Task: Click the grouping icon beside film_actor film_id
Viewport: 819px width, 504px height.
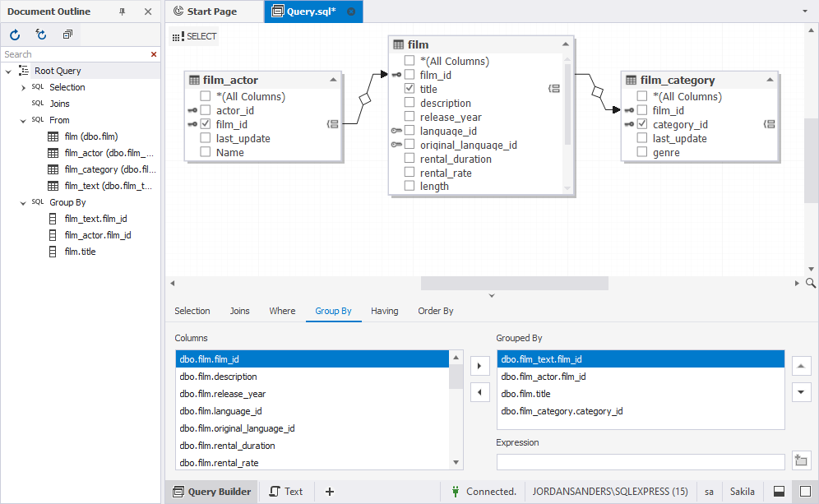Action: click(333, 124)
